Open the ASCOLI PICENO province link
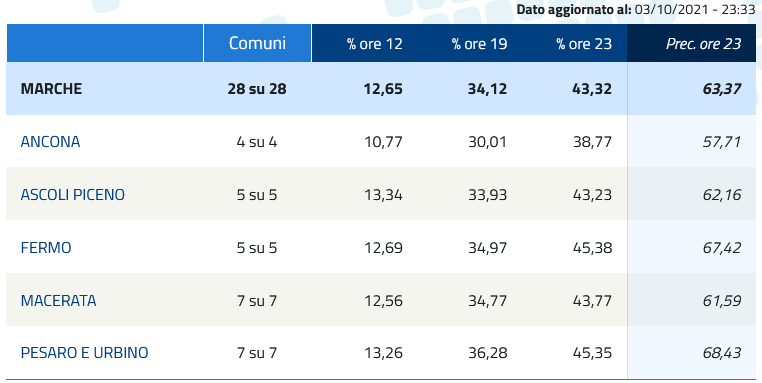The image size is (762, 383). 72,194
